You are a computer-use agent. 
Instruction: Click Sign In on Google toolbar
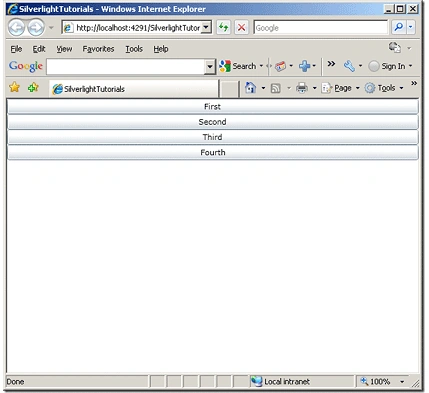click(x=387, y=66)
